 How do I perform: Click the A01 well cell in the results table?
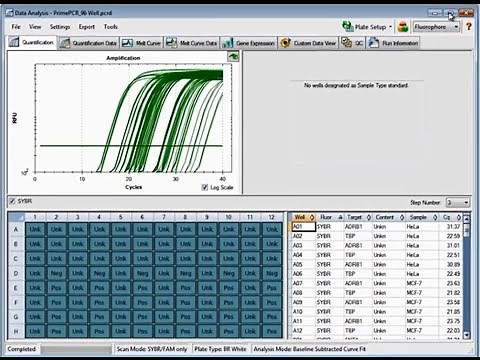(303, 227)
